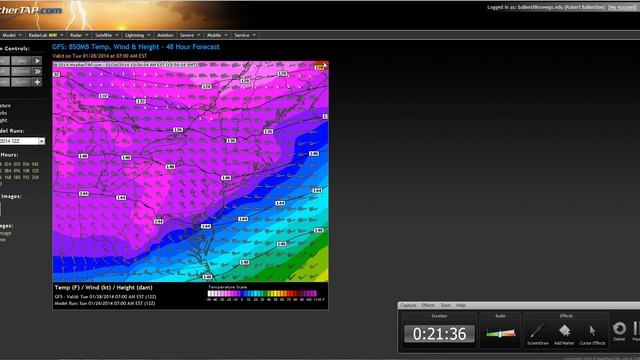Select forecast hour 204
The image size is (640, 360).
click(35, 178)
